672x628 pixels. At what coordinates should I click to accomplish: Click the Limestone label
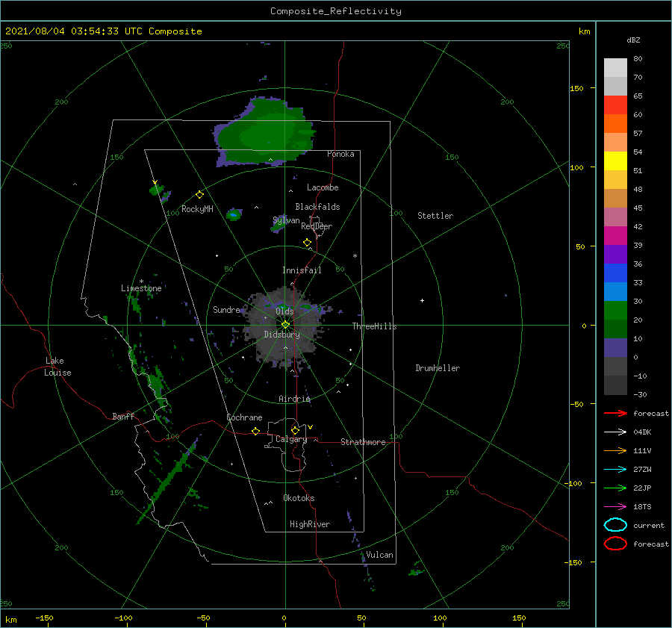[141, 288]
